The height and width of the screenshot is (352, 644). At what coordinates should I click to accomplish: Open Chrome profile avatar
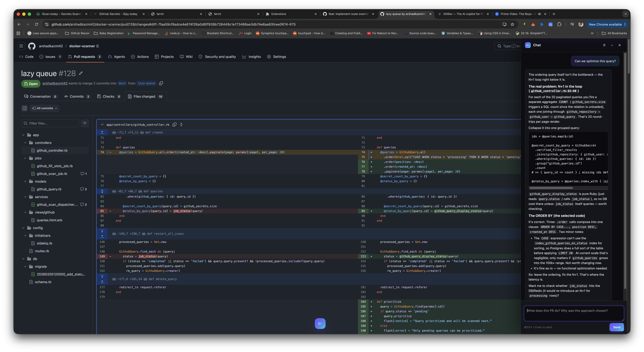point(581,24)
